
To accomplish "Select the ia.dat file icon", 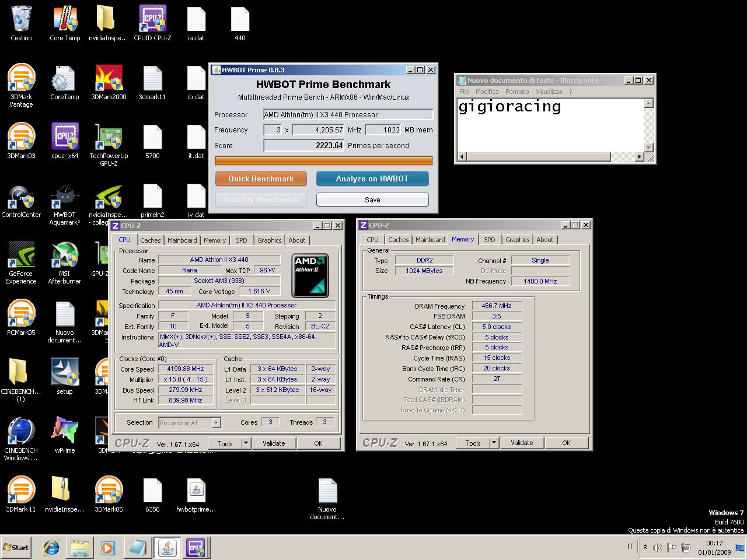I will click(196, 23).
